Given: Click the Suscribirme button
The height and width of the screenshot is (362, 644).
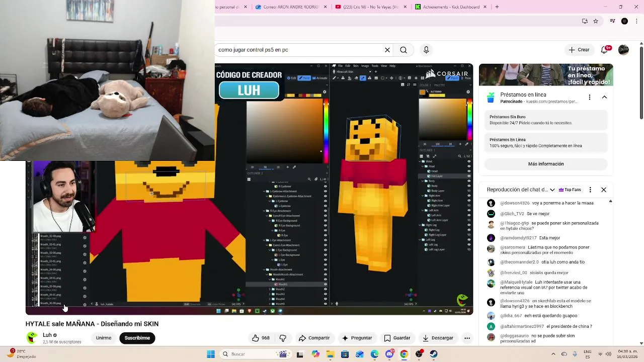Looking at the screenshot, I should tap(137, 338).
